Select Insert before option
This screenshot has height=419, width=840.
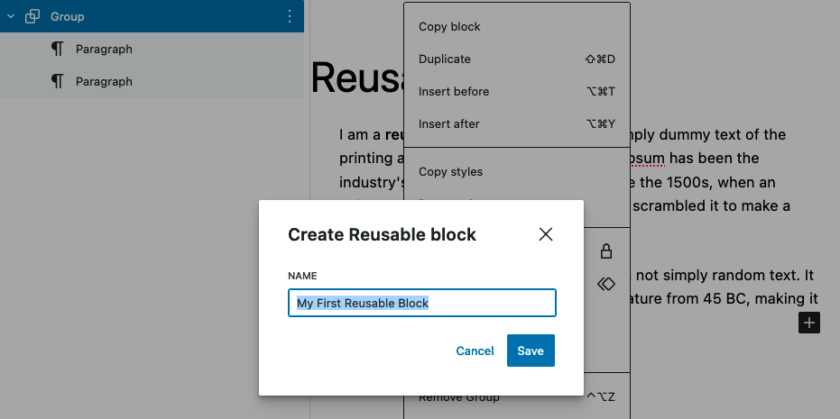click(x=516, y=92)
